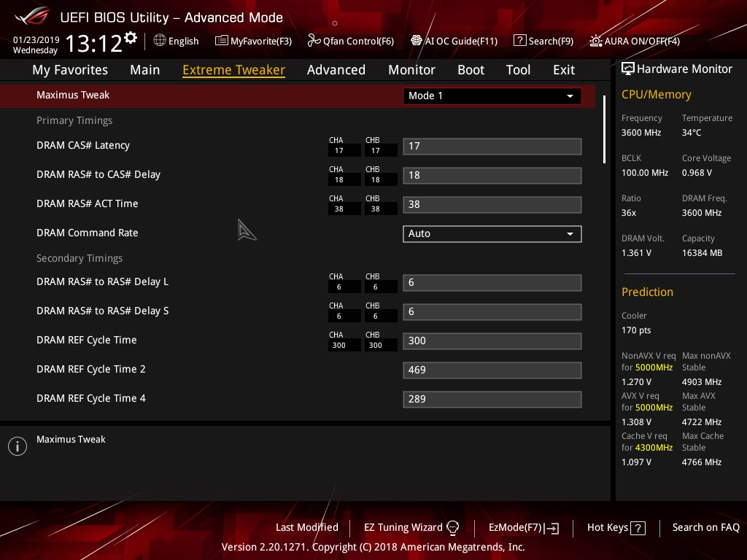Image resolution: width=747 pixels, height=560 pixels.
Task: Switch to EzMode(F7)
Action: point(524,528)
